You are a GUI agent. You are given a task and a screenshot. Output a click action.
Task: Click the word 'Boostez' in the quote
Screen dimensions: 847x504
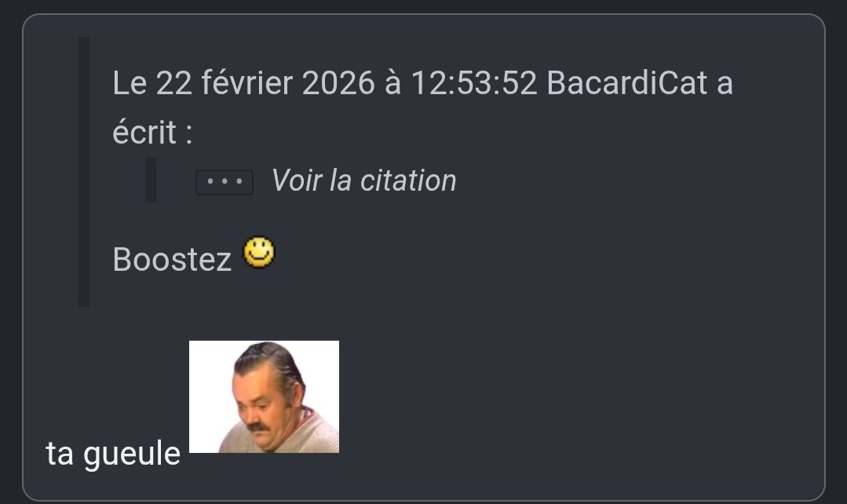(172, 259)
